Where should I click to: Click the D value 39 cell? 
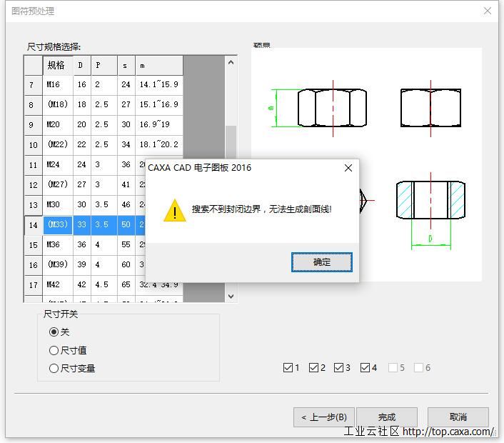click(x=82, y=265)
